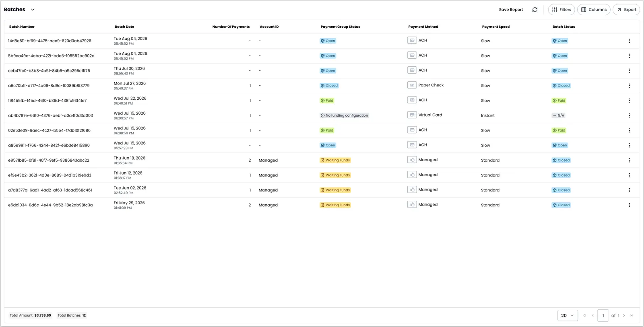Jump to the last page double arrow

pyautogui.click(x=632, y=316)
